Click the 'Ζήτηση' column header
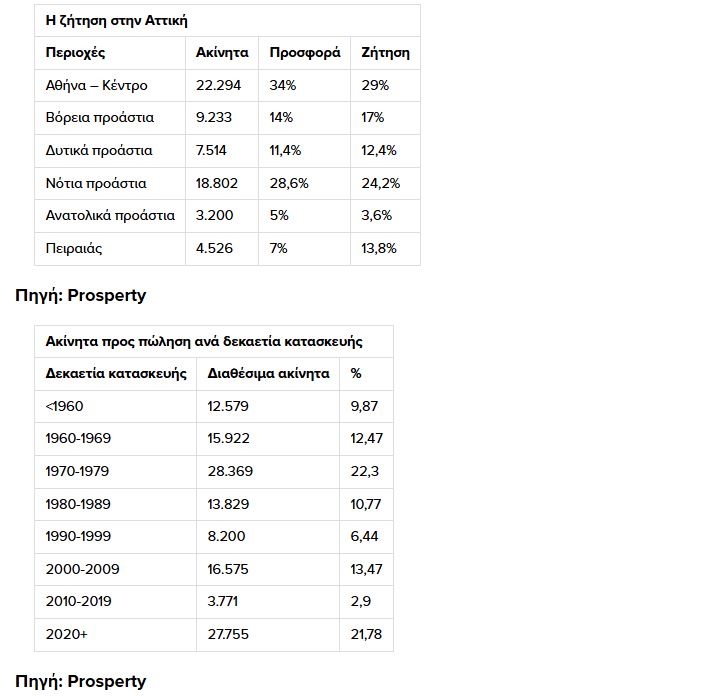 385,52
